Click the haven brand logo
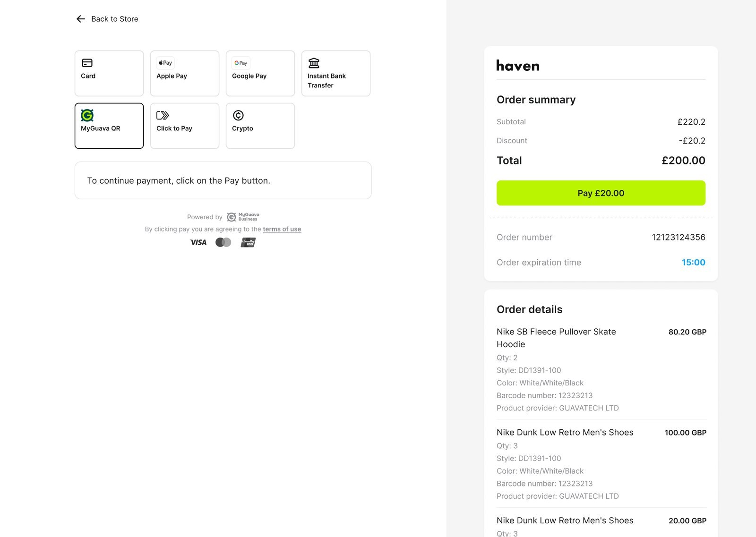This screenshot has height=537, width=756. pos(518,66)
